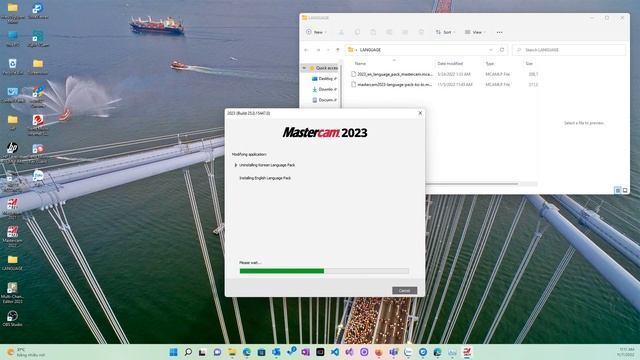Open the Multi-Channel Editor 2023 desktop shortcut

[12, 293]
